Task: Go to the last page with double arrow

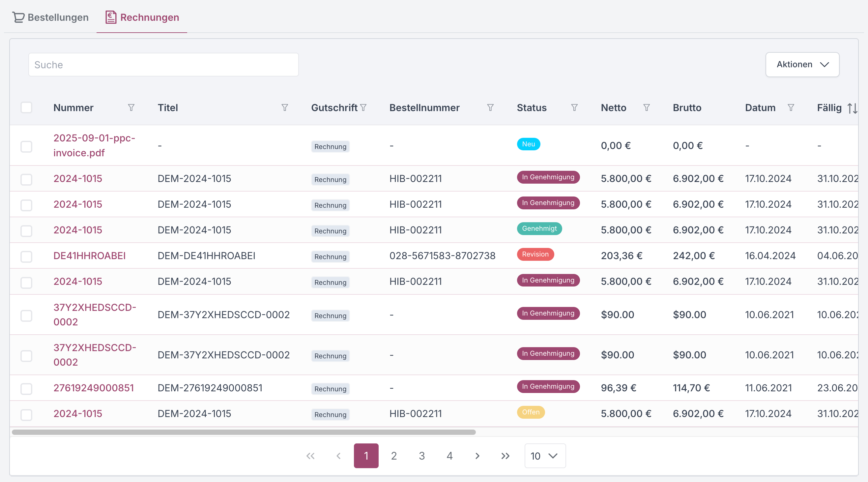Action: point(505,456)
